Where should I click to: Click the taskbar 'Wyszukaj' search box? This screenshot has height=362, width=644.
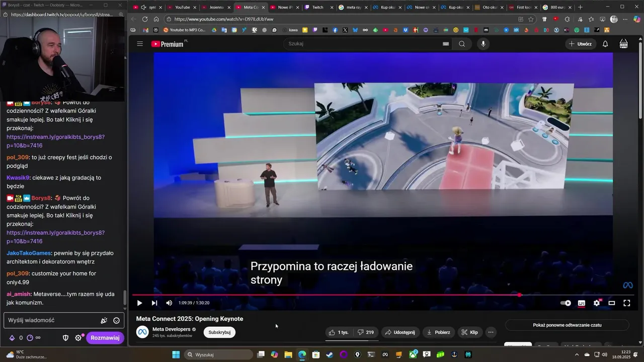point(218,354)
